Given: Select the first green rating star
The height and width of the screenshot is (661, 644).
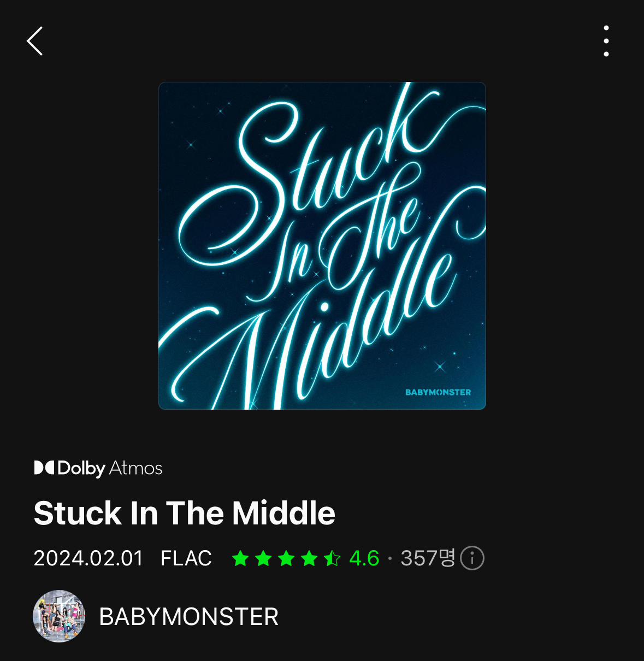Looking at the screenshot, I should pyautogui.click(x=240, y=558).
